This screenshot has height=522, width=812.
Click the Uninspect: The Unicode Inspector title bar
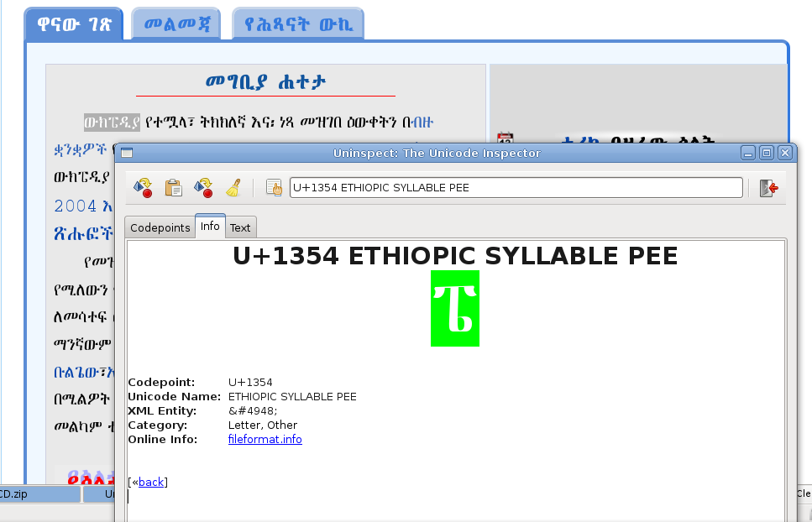click(x=437, y=153)
